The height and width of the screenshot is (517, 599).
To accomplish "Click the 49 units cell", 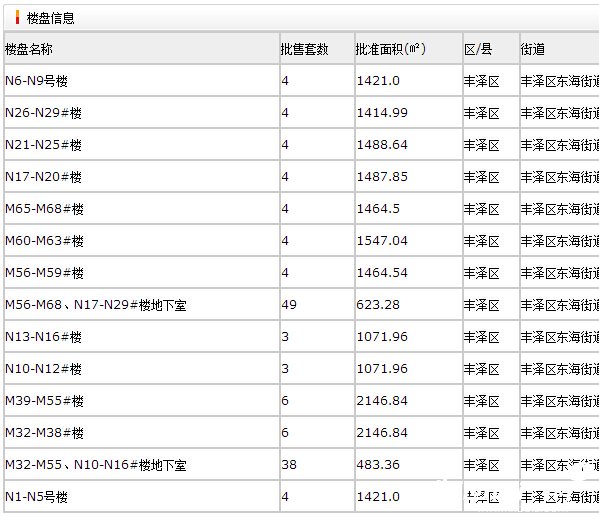I will [289, 305].
